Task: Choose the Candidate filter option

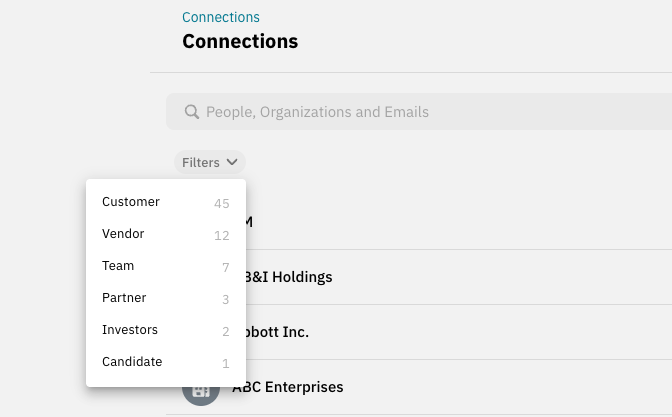Action: point(132,362)
